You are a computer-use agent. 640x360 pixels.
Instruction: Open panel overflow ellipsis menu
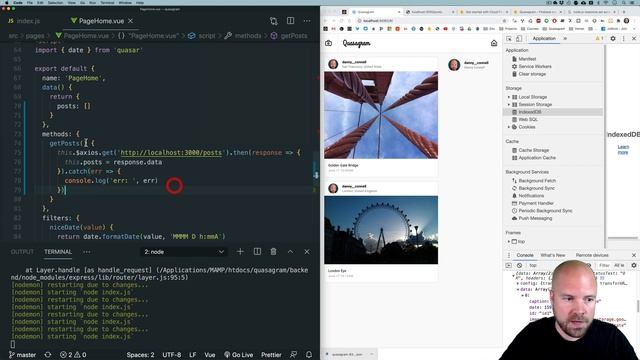tap(87, 252)
